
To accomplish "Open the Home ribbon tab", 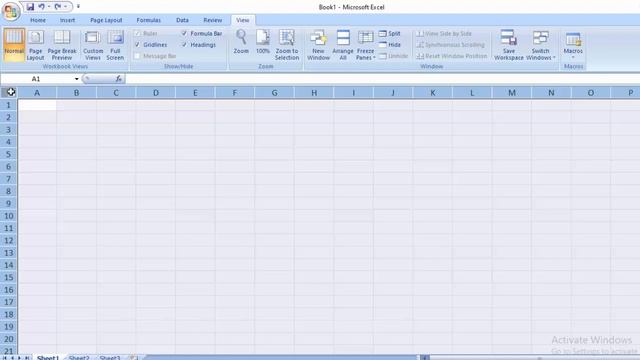I will click(38, 20).
